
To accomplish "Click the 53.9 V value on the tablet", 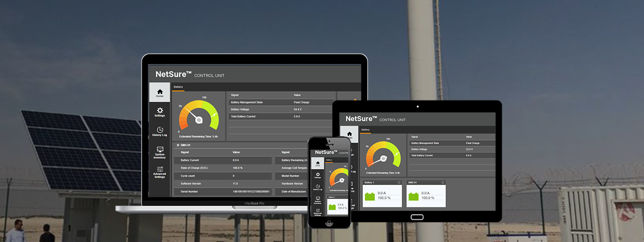I will [x=470, y=149].
